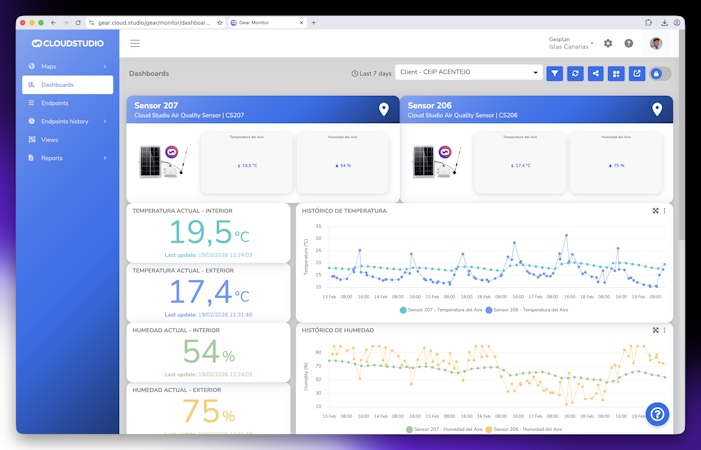701x450 pixels.
Task: Toggle Sensor 206 Temperatura del Aire legend series
Action: pos(527,310)
